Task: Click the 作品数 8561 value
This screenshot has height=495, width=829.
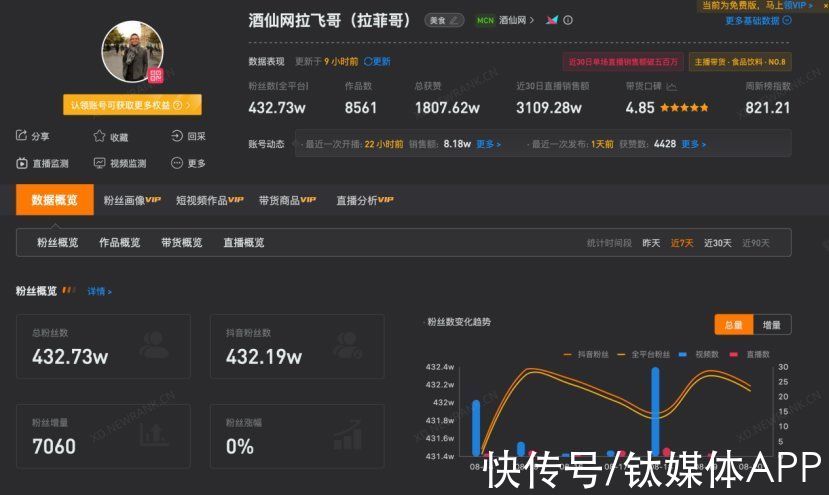Action: point(361,108)
